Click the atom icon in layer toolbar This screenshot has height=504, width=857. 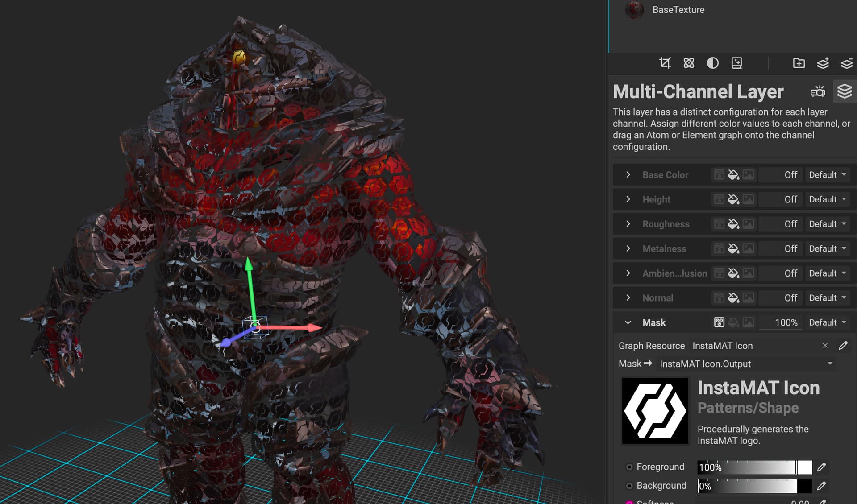689,63
